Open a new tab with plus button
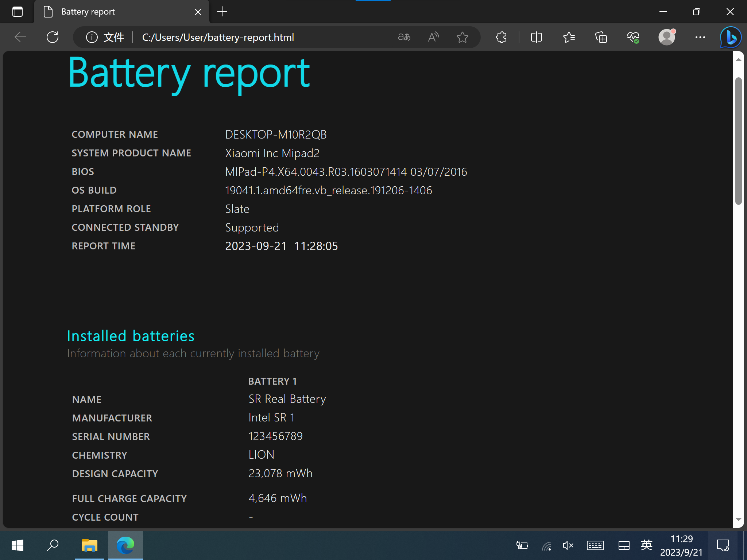Screen dimensions: 747x560 tap(222, 12)
